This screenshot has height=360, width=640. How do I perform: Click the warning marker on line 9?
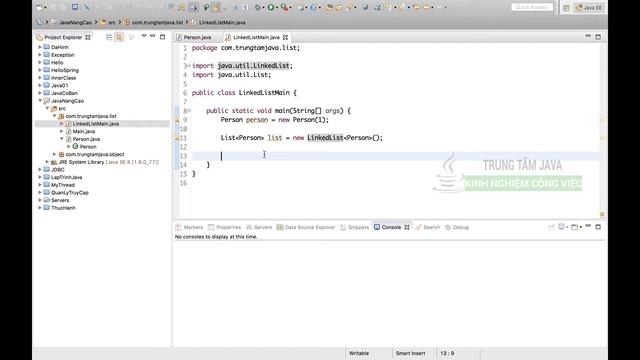click(x=177, y=120)
